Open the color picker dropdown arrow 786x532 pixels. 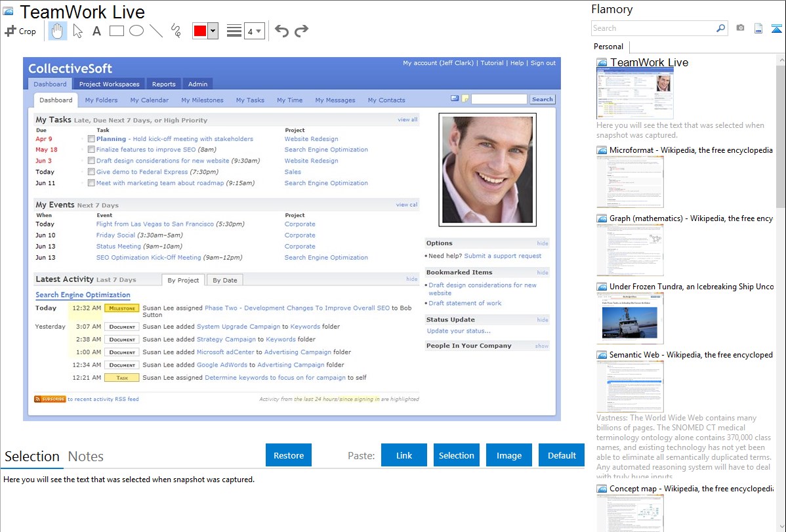tap(213, 31)
